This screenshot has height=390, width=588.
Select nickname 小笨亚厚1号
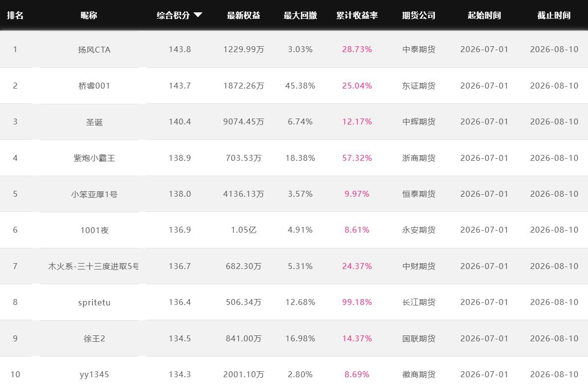[x=94, y=194]
